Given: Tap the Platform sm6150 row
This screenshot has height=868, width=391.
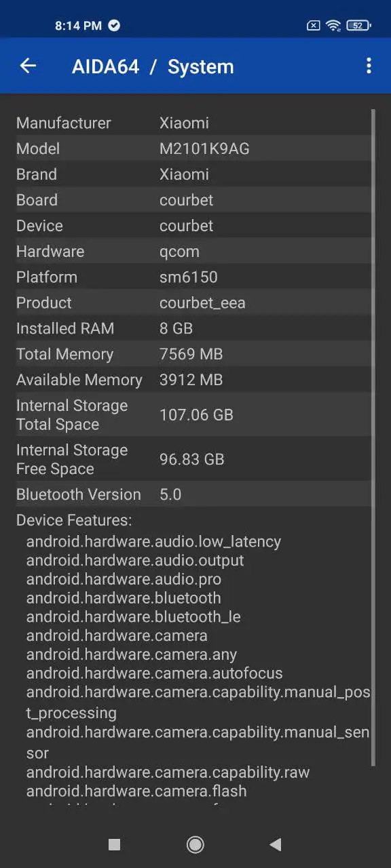Looking at the screenshot, I should [x=193, y=277].
